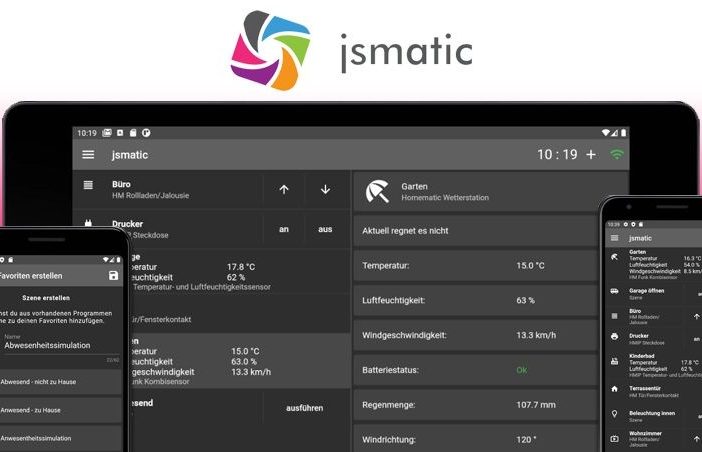Tap the plus icon in the tablet toolbar
702x452 pixels.
[x=591, y=154]
